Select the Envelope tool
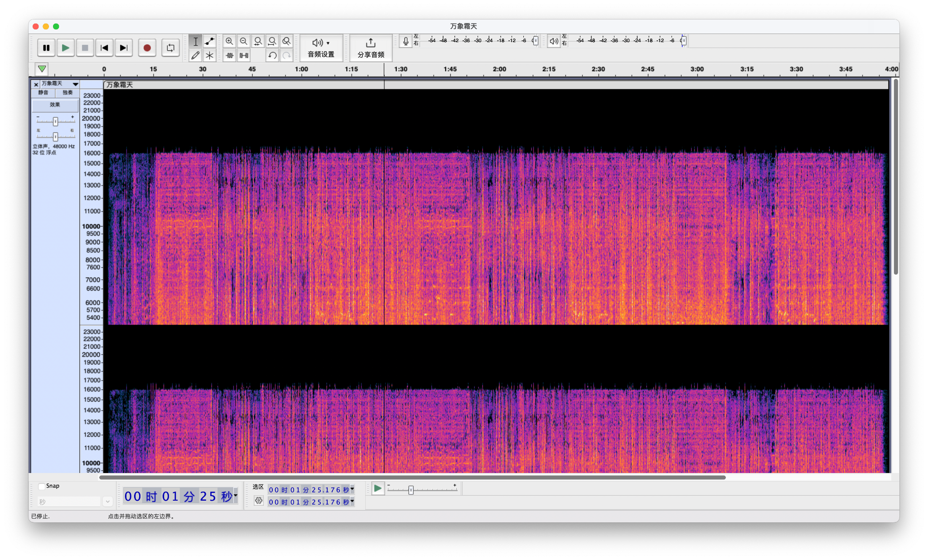 pyautogui.click(x=209, y=41)
